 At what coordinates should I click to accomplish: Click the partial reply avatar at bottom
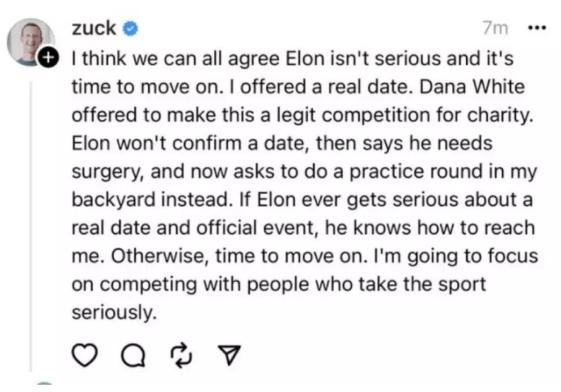pos(44,387)
